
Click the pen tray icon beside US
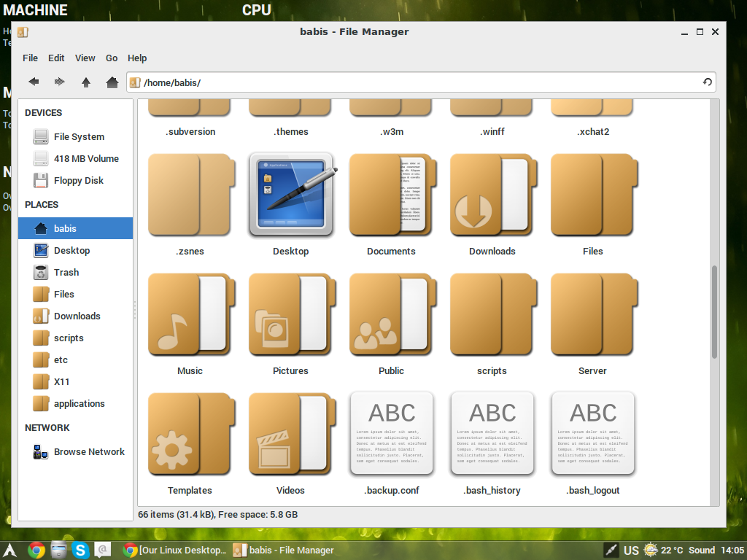coord(611,551)
